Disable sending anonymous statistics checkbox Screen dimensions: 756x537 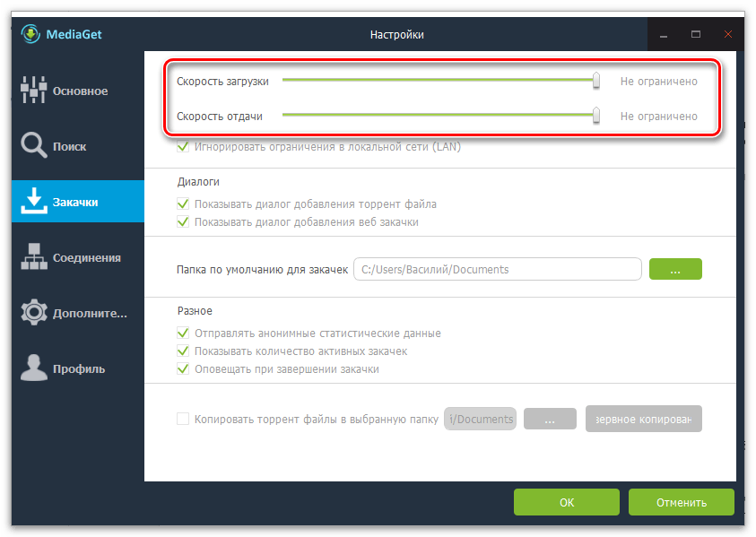point(183,333)
